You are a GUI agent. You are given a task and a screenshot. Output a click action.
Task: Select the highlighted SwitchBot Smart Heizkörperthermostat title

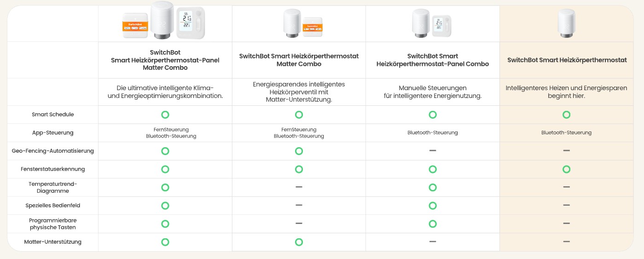[567, 60]
